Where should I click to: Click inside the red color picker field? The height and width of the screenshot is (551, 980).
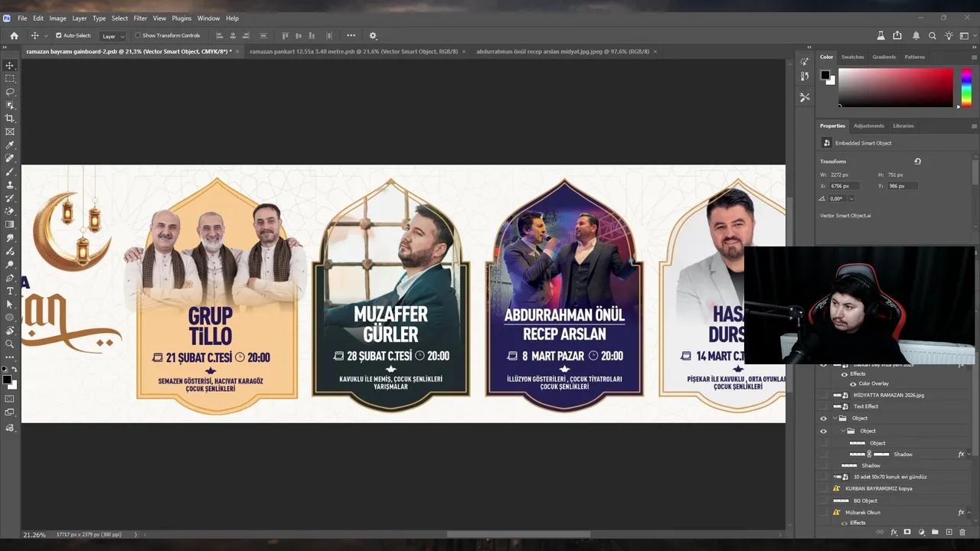coord(896,87)
